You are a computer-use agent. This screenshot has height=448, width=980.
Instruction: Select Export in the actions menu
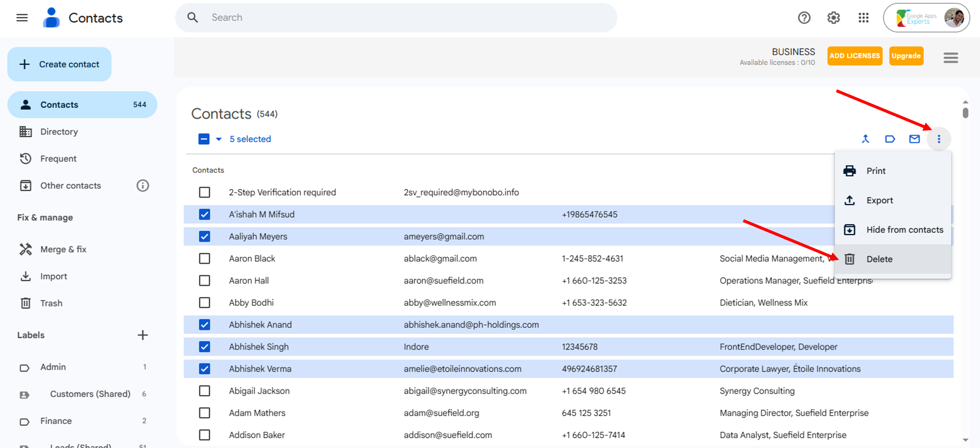pyautogui.click(x=879, y=200)
